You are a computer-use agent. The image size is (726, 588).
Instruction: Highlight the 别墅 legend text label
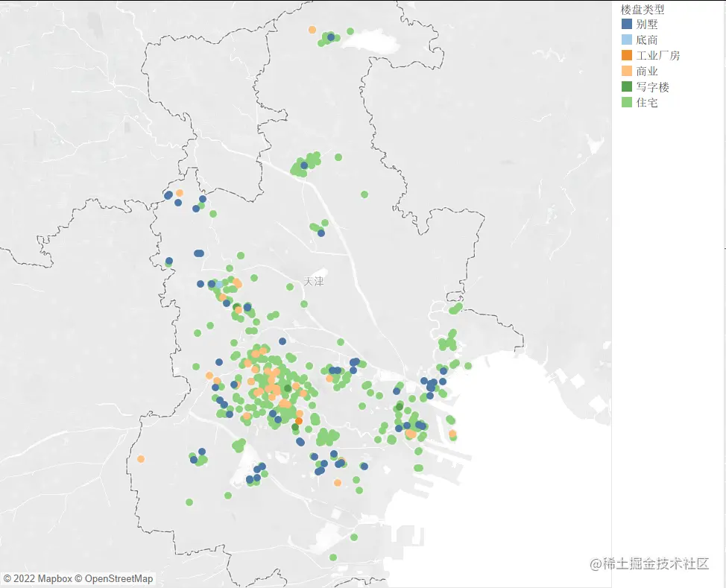[x=647, y=24]
